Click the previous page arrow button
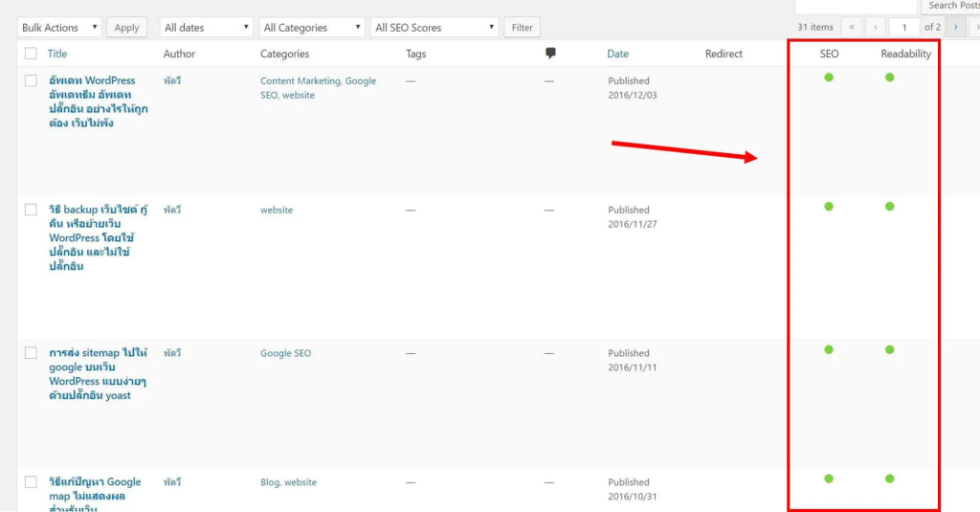 tap(876, 28)
